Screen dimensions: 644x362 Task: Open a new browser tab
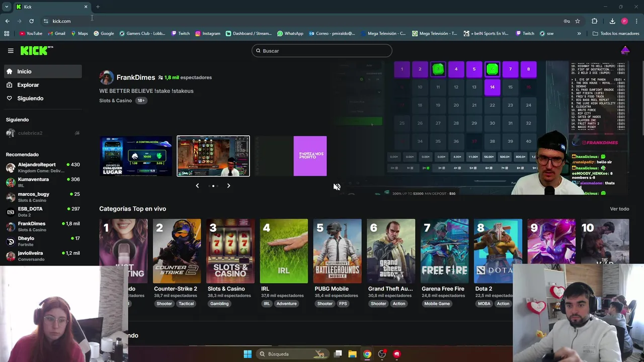coord(98,7)
